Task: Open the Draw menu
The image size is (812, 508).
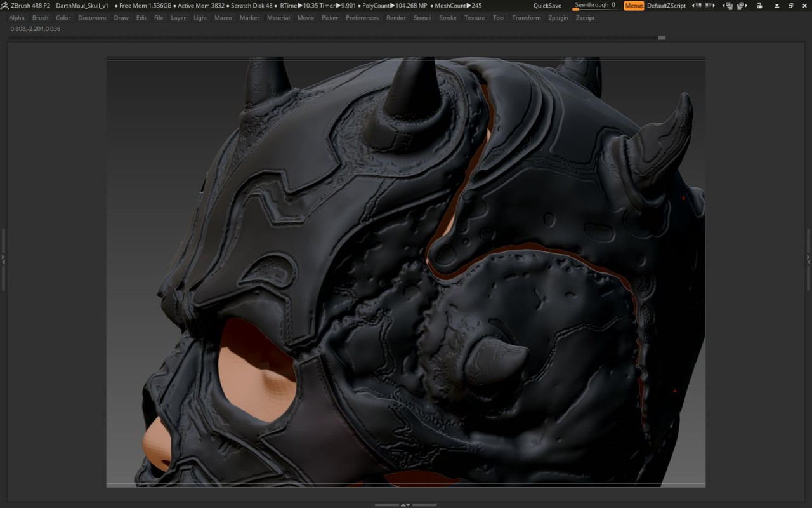Action: 121,18
